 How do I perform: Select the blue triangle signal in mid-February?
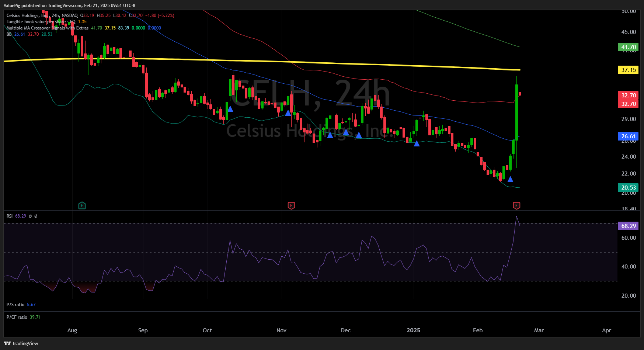tap(510, 179)
